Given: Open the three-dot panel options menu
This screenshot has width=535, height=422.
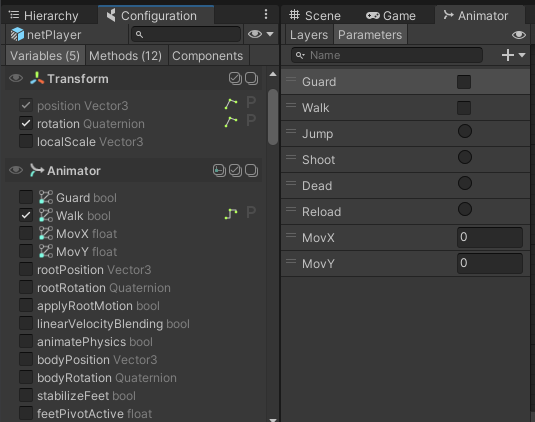Looking at the screenshot, I should coord(266,14).
